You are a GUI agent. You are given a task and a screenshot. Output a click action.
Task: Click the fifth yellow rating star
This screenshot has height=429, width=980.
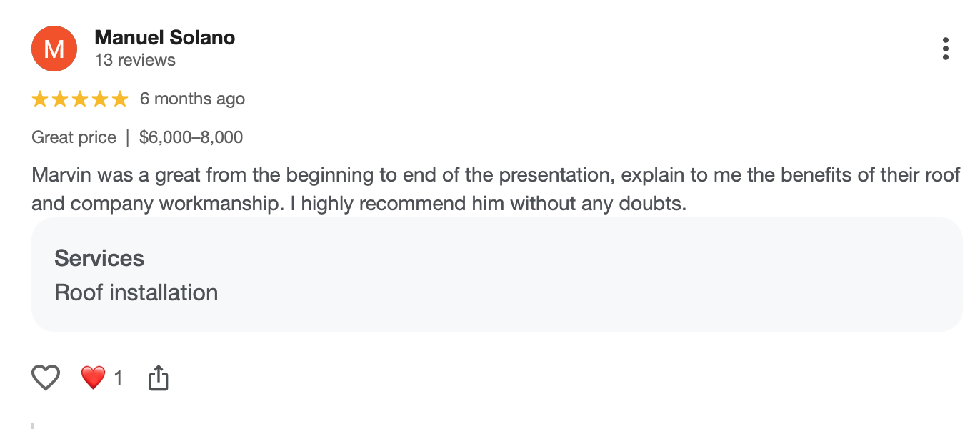[120, 99]
